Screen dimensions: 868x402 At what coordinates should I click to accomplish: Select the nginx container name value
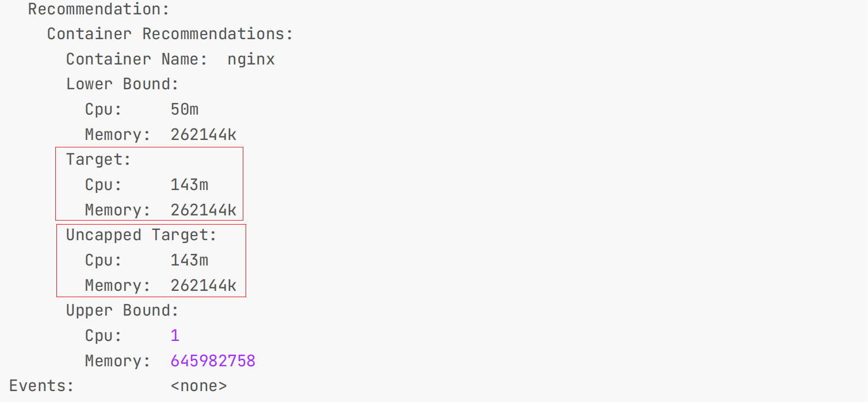click(251, 59)
